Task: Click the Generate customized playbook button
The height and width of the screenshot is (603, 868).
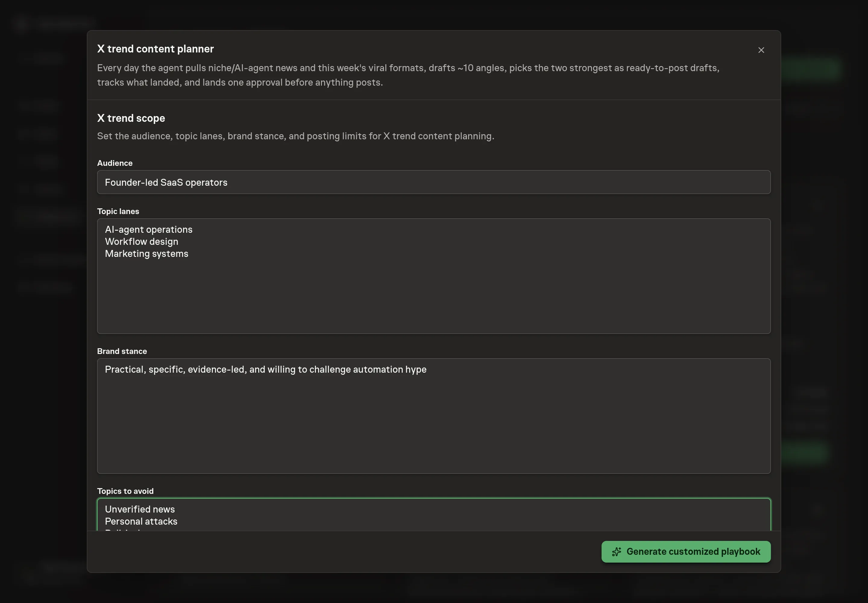Action: [x=686, y=552]
